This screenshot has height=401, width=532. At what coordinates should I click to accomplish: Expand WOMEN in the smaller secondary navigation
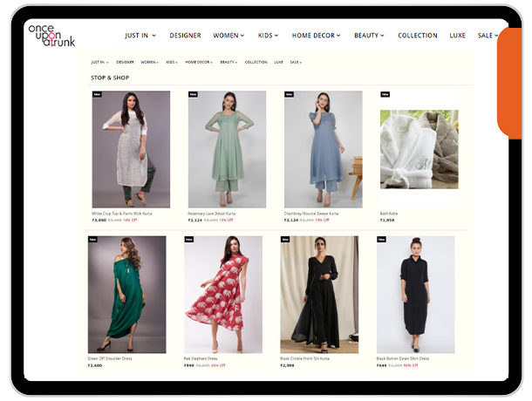150,63
